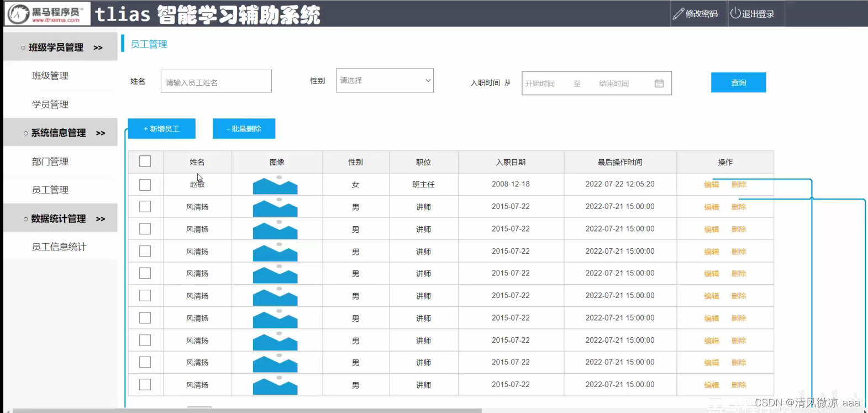This screenshot has height=413, width=868.
Task: Expand the 系统信息管理 sidebar section
Action: coord(60,133)
